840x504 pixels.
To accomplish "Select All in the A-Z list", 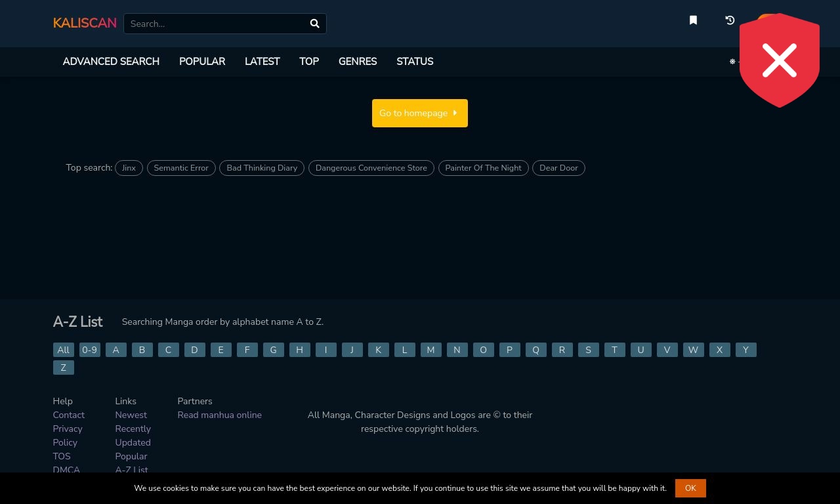I will pos(63,350).
